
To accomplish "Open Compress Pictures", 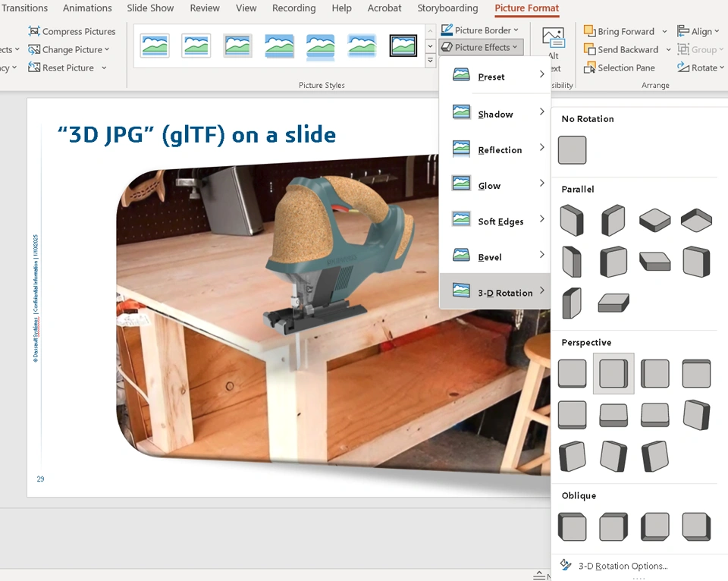I will [72, 31].
